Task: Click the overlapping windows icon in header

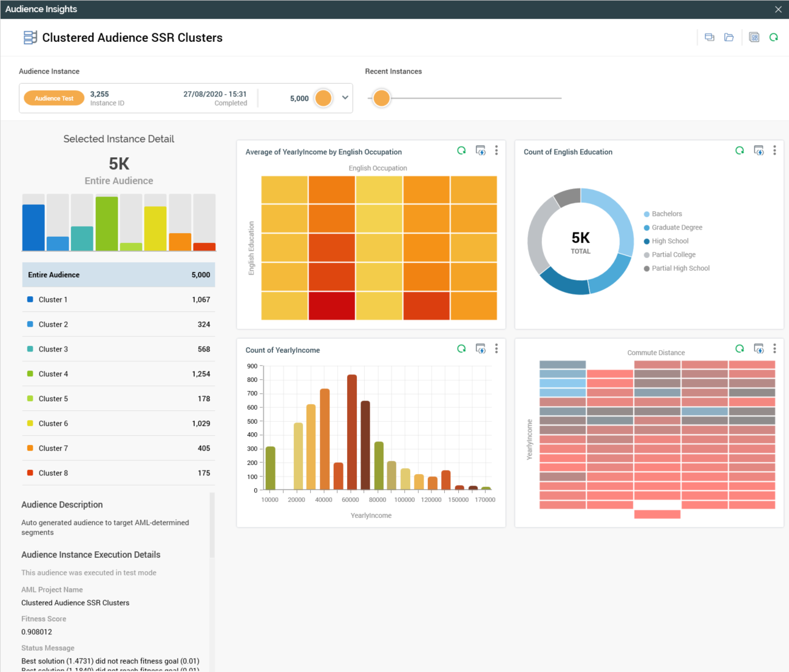Action: (x=709, y=38)
